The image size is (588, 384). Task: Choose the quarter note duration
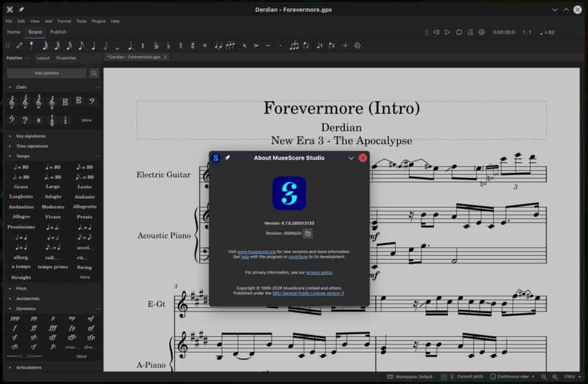(94, 46)
